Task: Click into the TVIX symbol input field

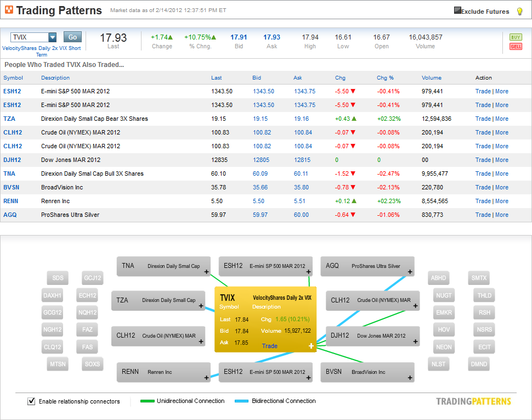Action: (30, 37)
